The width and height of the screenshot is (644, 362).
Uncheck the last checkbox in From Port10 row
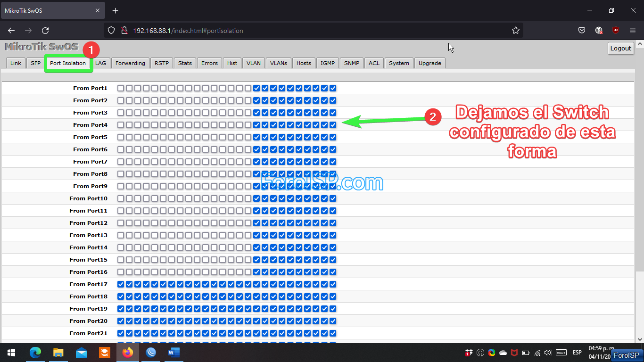click(333, 198)
